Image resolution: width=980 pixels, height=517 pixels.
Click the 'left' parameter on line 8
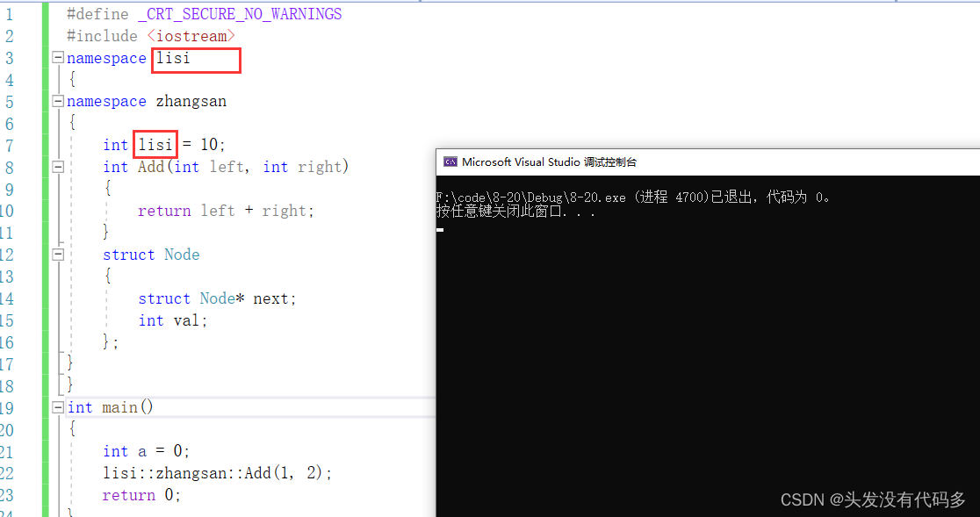click(227, 167)
